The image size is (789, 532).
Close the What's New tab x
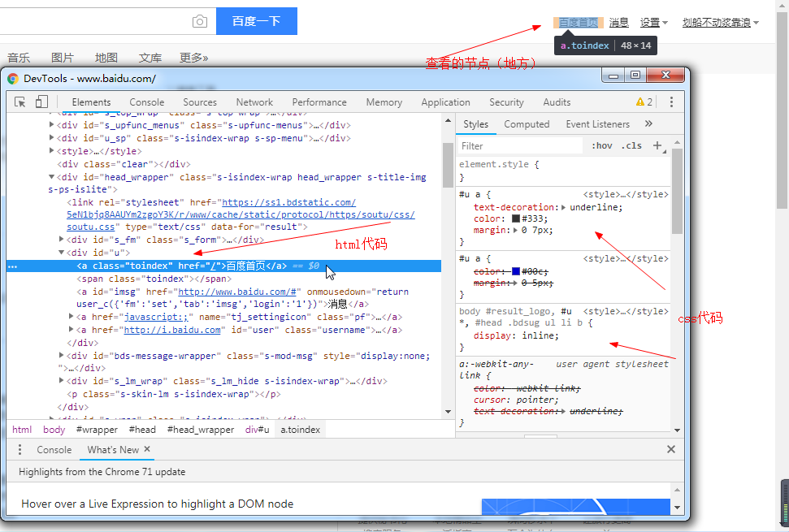click(147, 449)
